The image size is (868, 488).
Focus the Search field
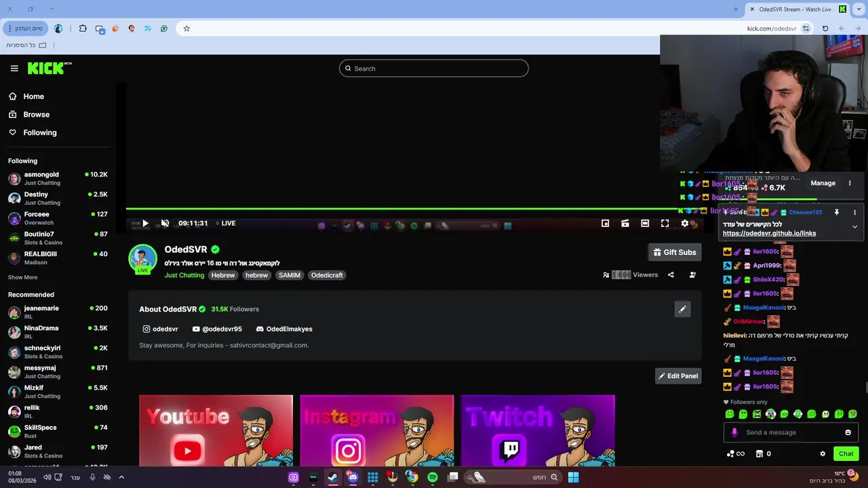[434, 68]
